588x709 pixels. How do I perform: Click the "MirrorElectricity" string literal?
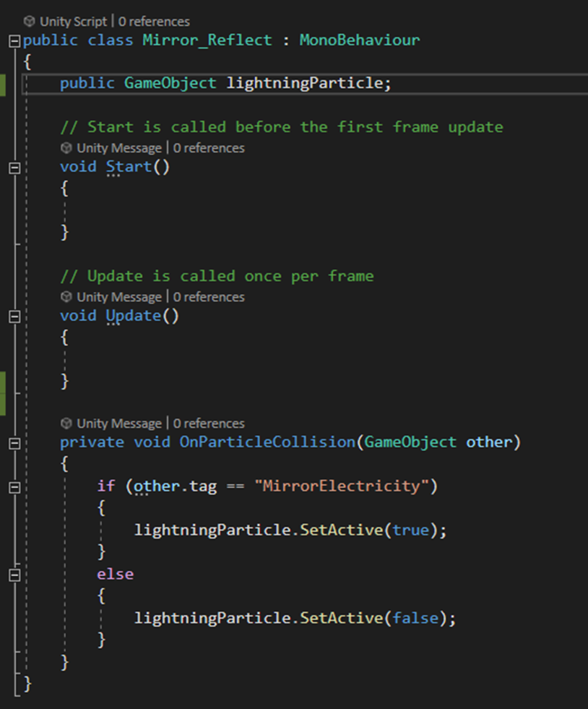[342, 486]
